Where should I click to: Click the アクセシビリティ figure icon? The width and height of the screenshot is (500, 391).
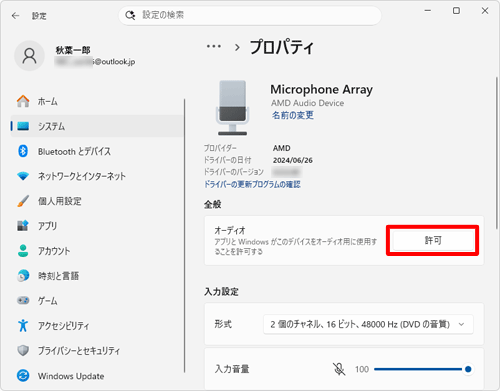coord(23,325)
